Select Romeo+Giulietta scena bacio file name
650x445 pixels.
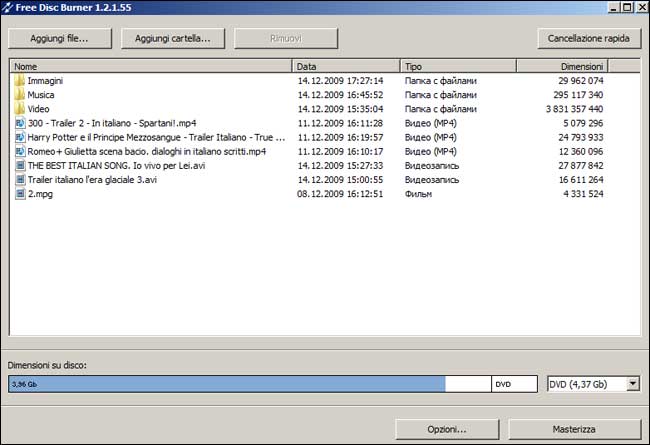pos(147,151)
